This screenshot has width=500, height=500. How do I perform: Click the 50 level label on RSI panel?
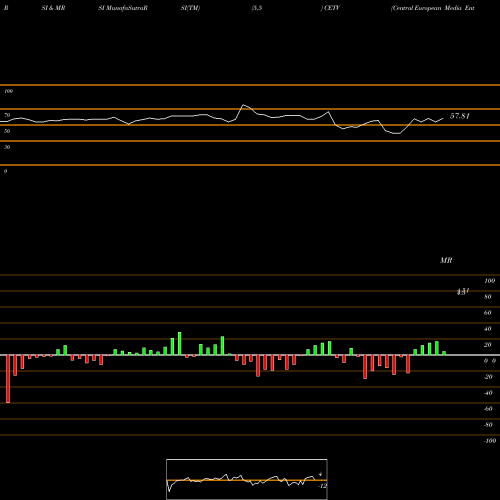[7, 131]
